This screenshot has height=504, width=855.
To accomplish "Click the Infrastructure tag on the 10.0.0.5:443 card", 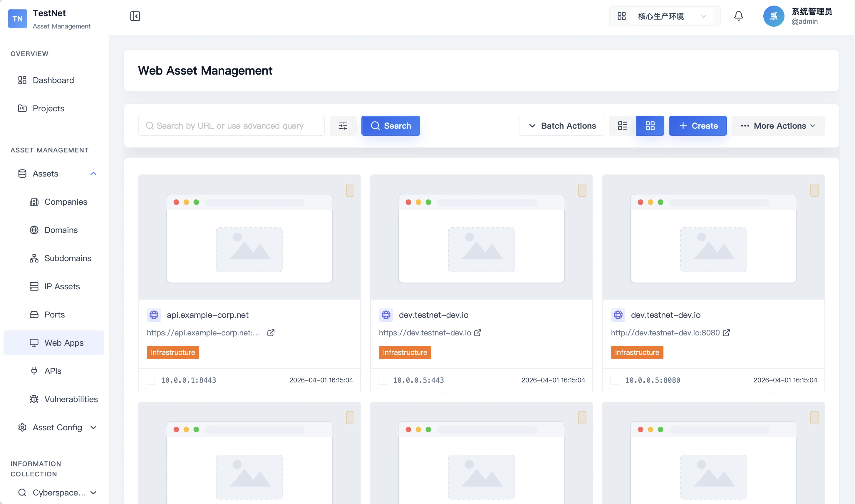I will pyautogui.click(x=405, y=352).
